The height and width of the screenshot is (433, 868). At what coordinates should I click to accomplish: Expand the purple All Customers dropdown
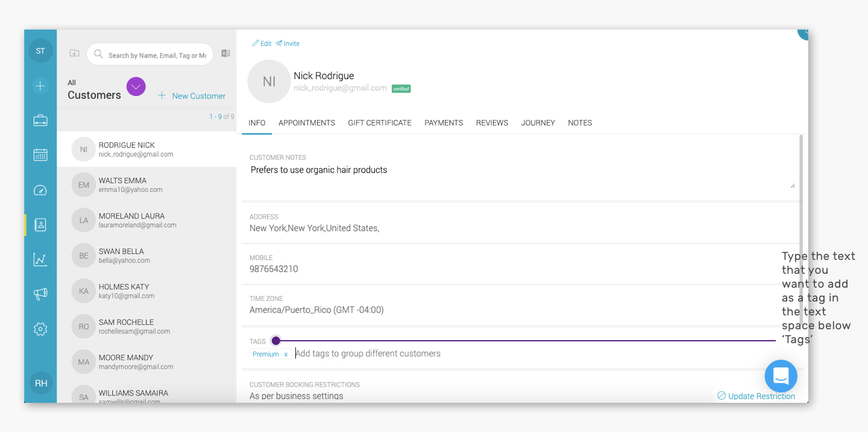136,87
